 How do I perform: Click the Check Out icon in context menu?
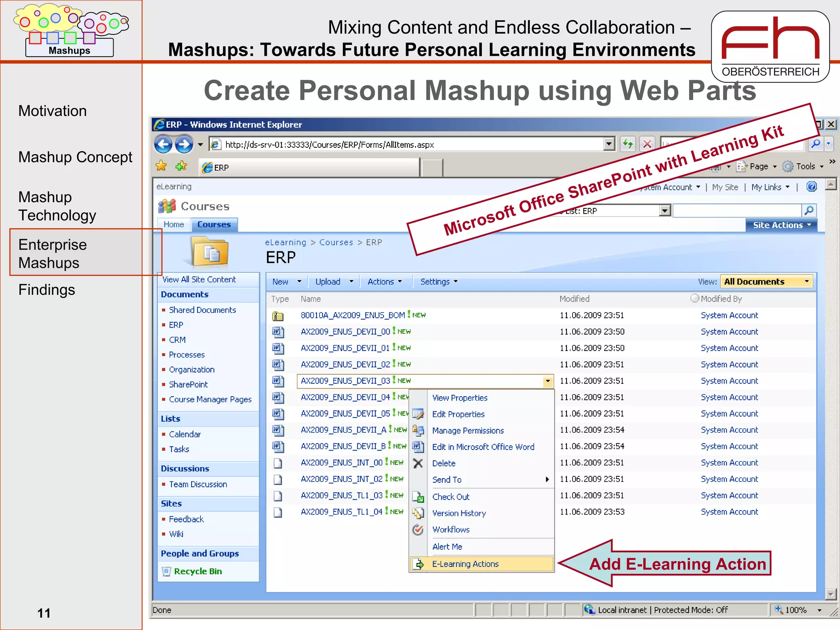coord(418,497)
